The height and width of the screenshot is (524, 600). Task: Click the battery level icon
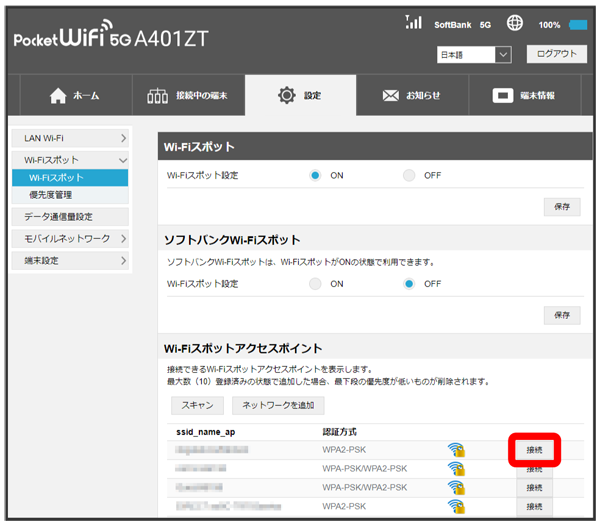tap(578, 24)
